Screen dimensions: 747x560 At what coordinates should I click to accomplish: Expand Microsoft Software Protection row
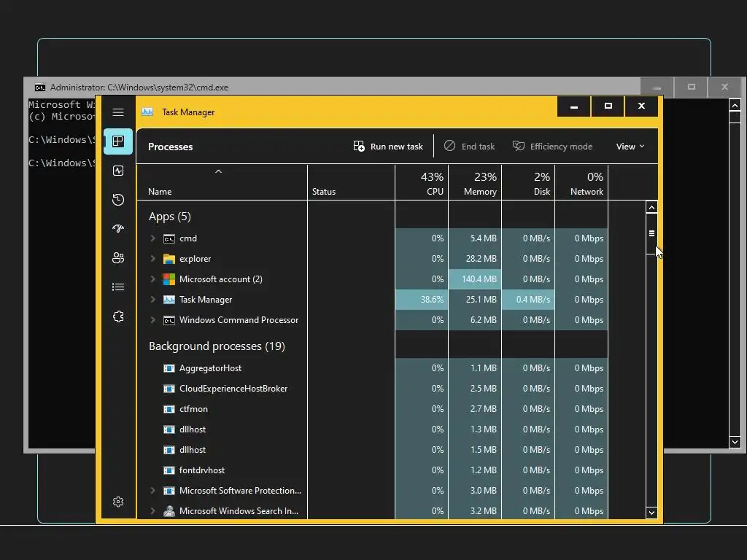coord(153,491)
